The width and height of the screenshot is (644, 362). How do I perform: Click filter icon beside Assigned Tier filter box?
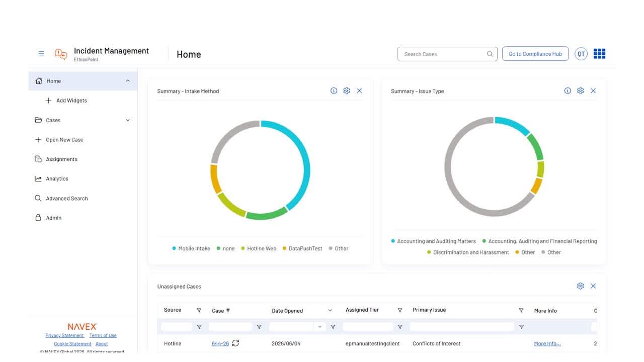click(400, 327)
